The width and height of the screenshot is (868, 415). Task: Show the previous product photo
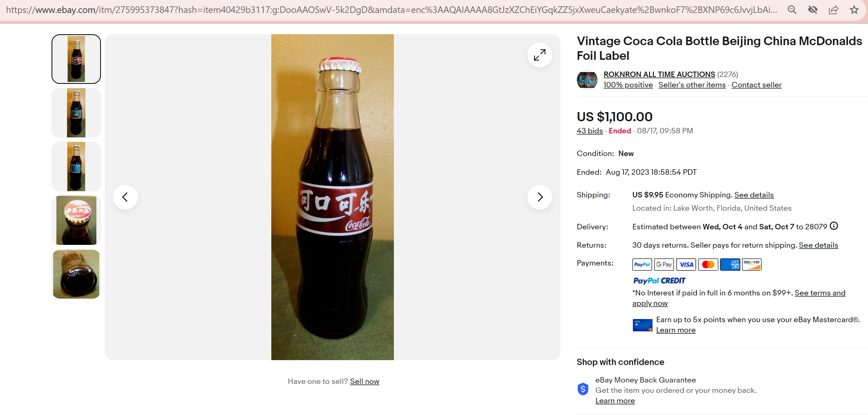pyautogui.click(x=125, y=197)
